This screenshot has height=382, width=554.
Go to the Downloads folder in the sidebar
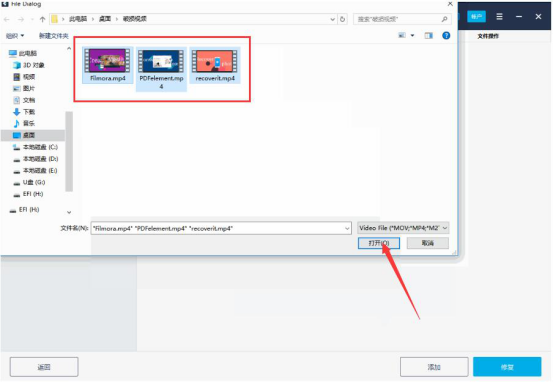[24, 112]
